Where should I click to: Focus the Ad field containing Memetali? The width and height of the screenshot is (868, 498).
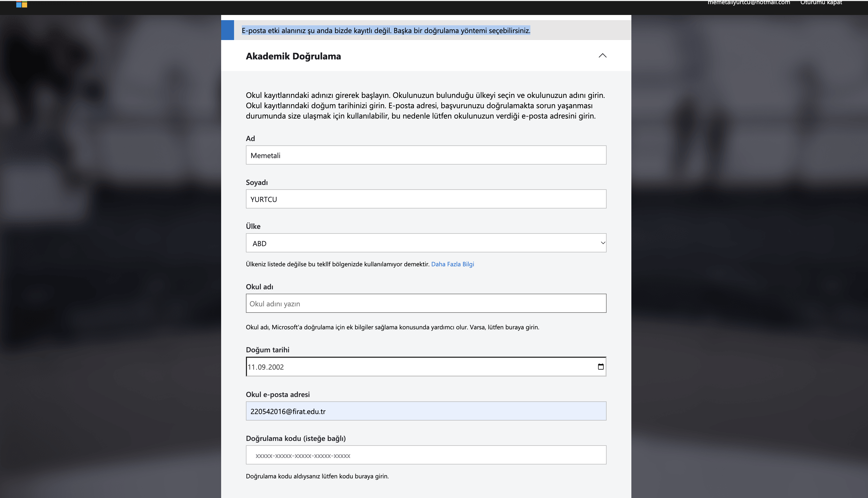[426, 155]
